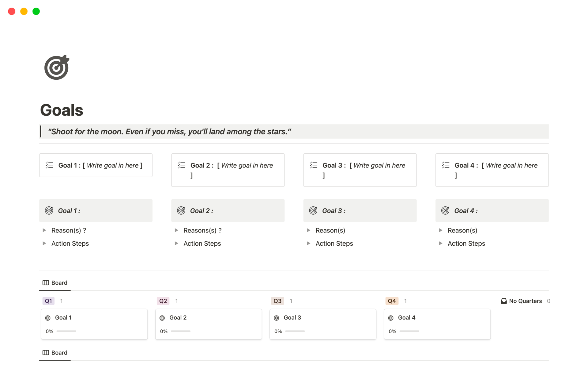588x368 pixels.
Task: Click the target icon on Goal 1 card
Action: pyautogui.click(x=48, y=318)
